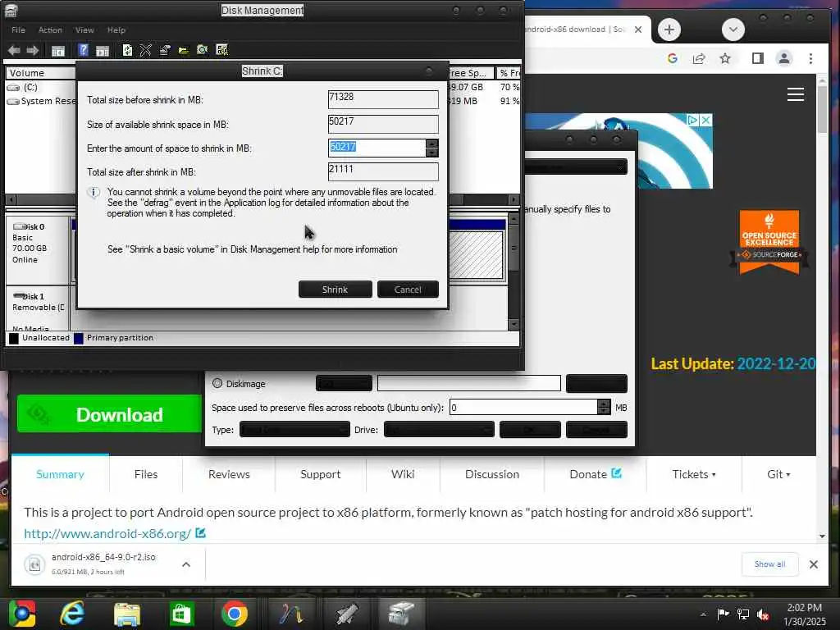Click the Diskimage file path field
Image resolution: width=840 pixels, height=630 pixels.
tap(468, 383)
